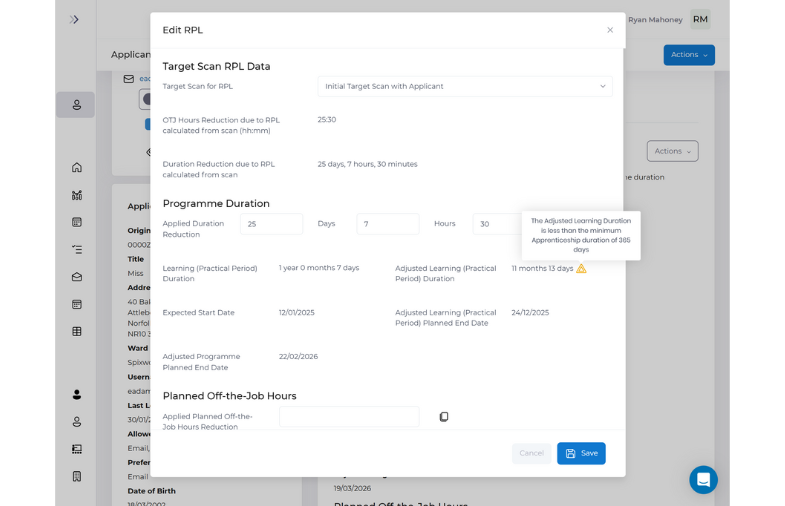Click the minimum duration warning tooltip
Viewport: 785px width, 506px height.
coord(581,235)
